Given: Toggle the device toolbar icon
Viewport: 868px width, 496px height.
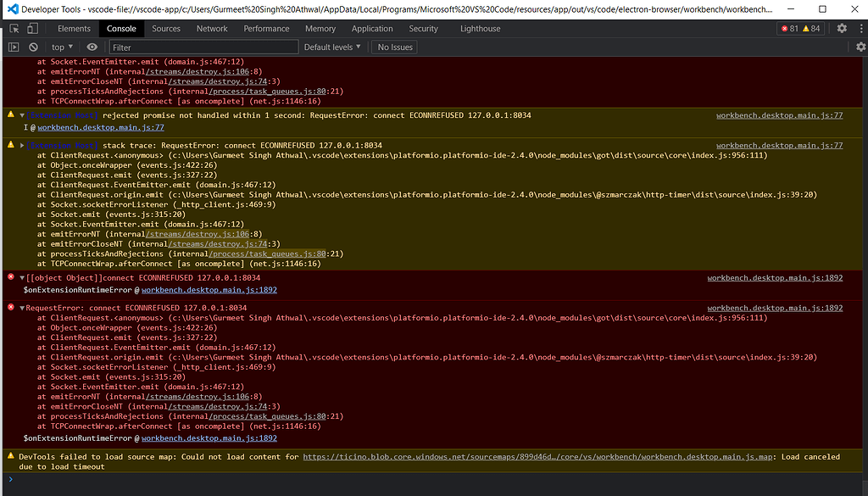Looking at the screenshot, I should click(35, 29).
